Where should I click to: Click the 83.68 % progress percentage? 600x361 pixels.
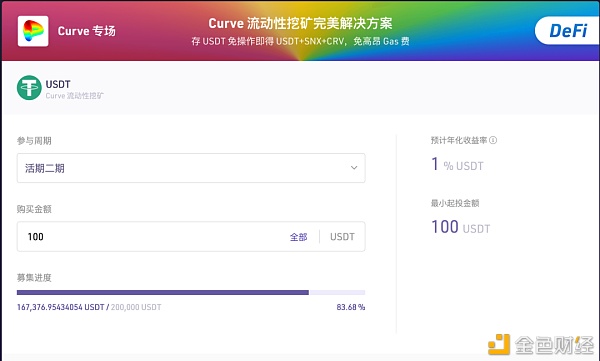click(351, 307)
